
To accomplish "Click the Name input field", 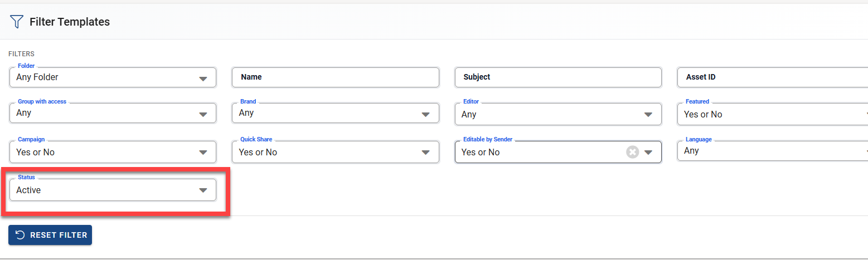I will click(335, 77).
